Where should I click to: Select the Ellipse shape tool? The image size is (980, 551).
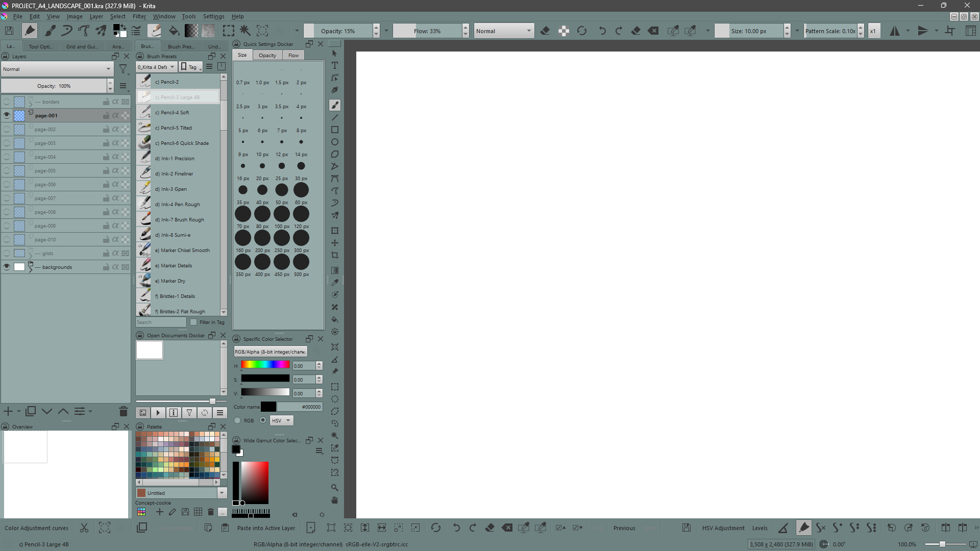335,142
